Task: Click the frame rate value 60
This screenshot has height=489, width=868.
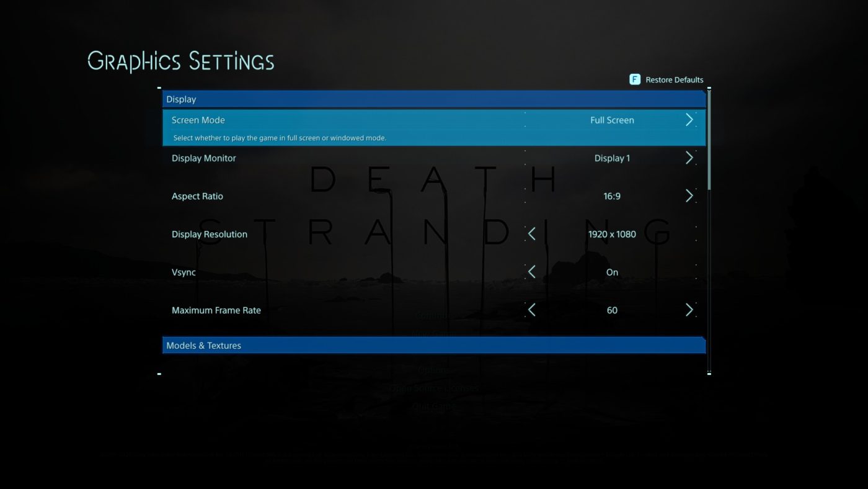Action: [612, 310]
